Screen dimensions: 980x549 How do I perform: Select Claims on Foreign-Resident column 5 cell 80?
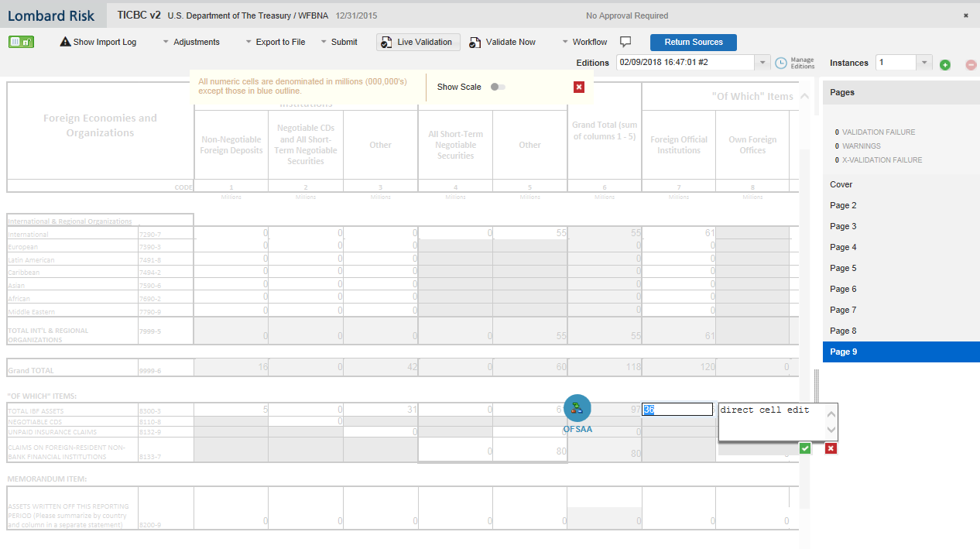530,450
